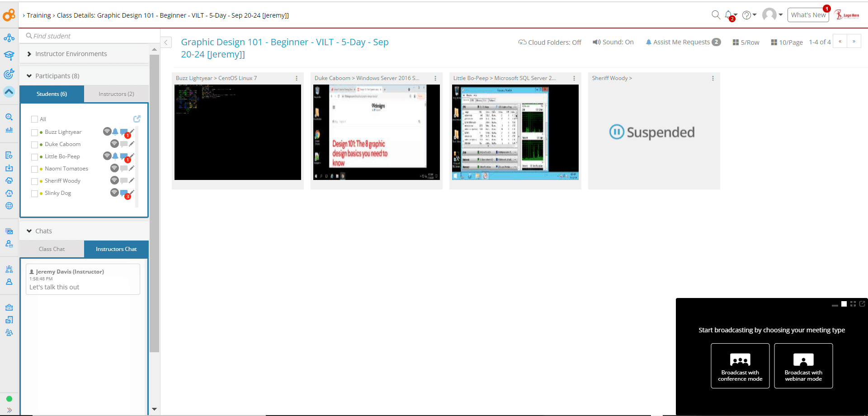Viewport: 868px width, 416px height.
Task: Click the Assist Me Requests bell
Action: [x=648, y=42]
